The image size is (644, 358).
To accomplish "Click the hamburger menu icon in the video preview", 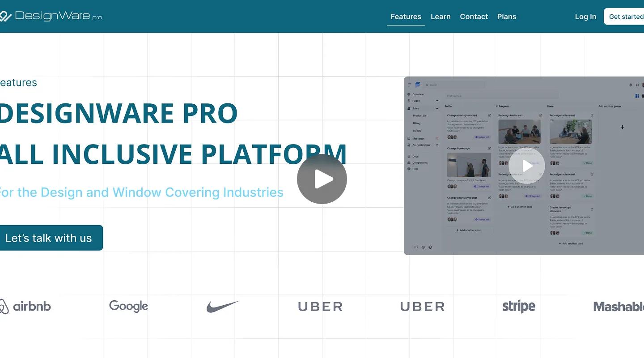I will (x=409, y=85).
